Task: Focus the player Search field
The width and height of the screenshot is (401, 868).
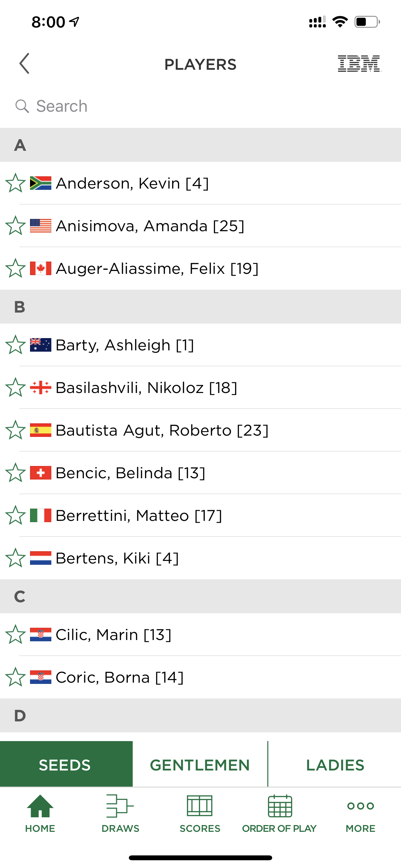Action: tap(200, 106)
